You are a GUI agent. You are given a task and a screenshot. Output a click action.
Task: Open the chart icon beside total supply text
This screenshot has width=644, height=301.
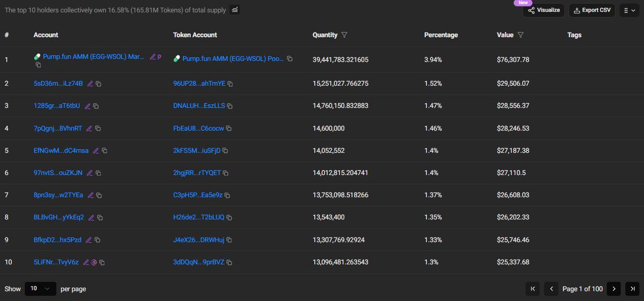235,10
